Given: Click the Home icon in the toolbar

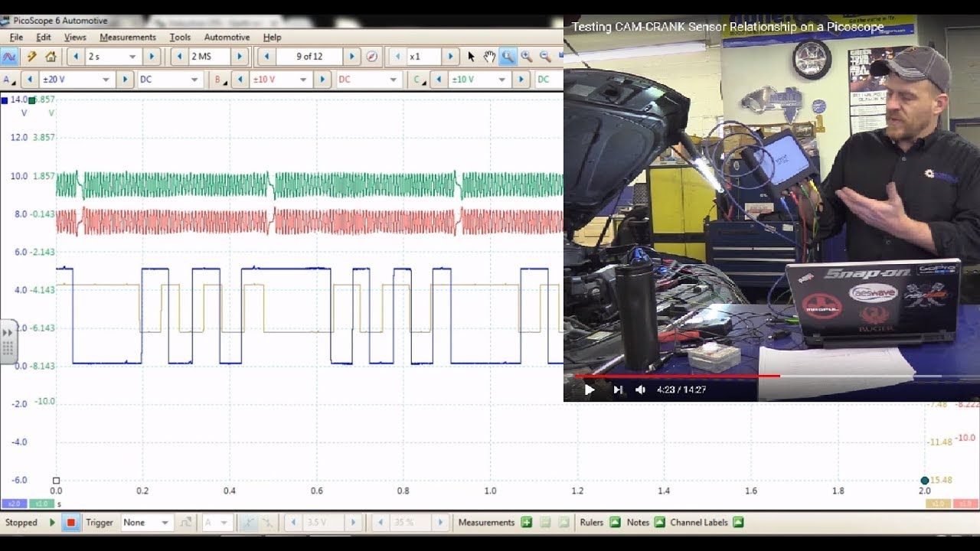Looking at the screenshot, I should click(51, 57).
